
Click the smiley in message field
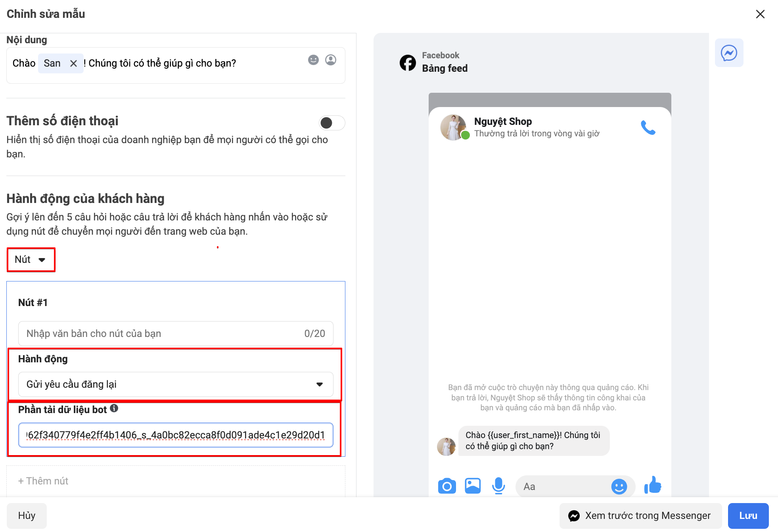point(619,486)
